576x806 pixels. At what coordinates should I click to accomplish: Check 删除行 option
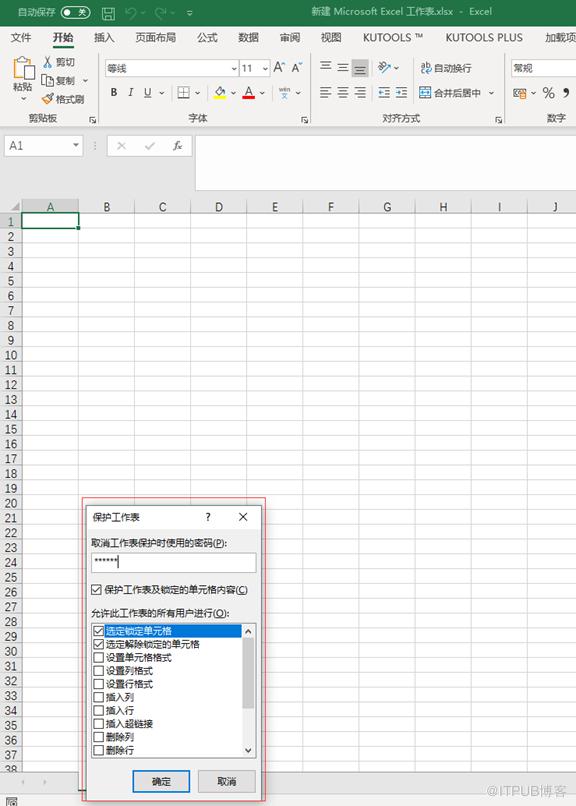[x=99, y=750]
